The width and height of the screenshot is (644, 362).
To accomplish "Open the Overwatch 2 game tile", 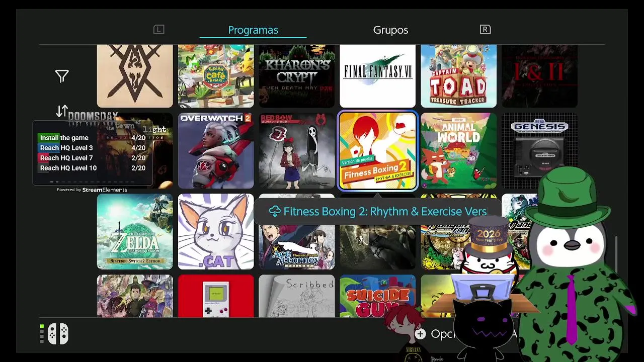I will point(216,151).
